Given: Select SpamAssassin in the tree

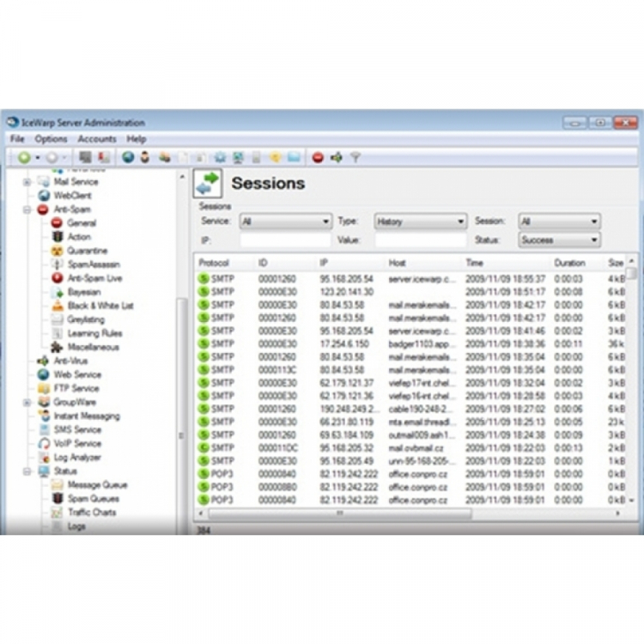Looking at the screenshot, I should (x=94, y=264).
